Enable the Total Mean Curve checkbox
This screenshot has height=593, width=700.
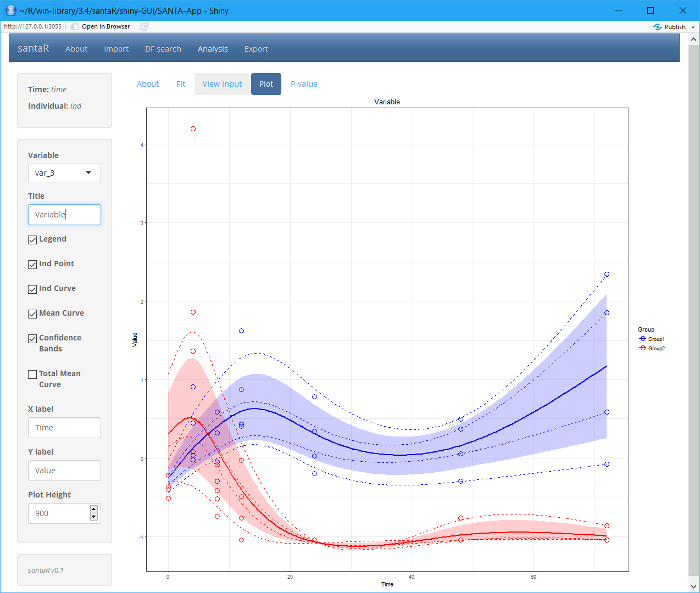tap(32, 374)
